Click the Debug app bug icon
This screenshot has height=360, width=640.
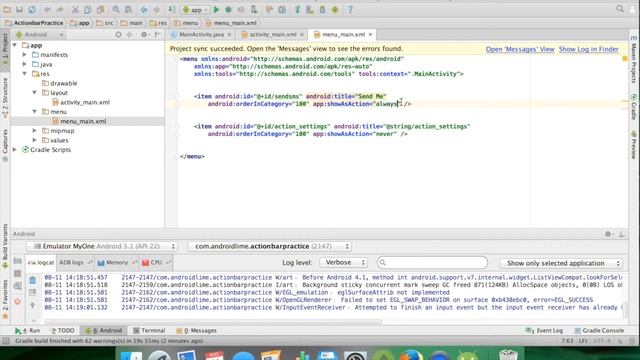[x=229, y=9]
